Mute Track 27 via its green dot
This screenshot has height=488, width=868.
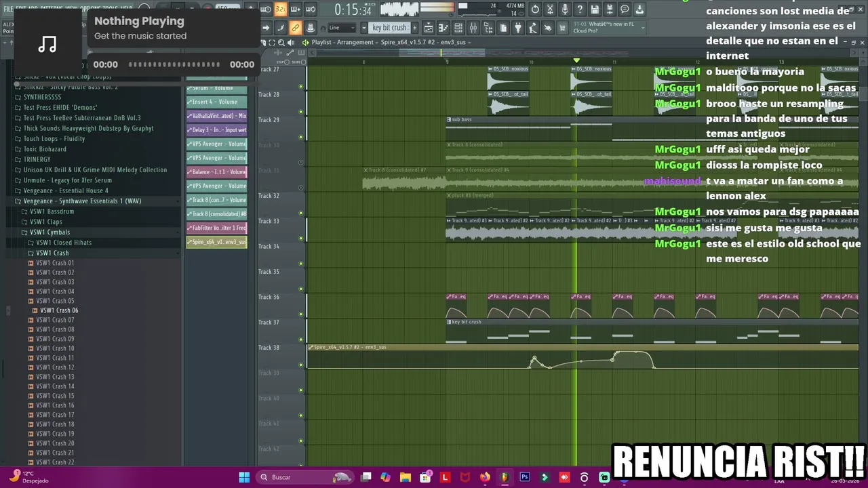(301, 87)
